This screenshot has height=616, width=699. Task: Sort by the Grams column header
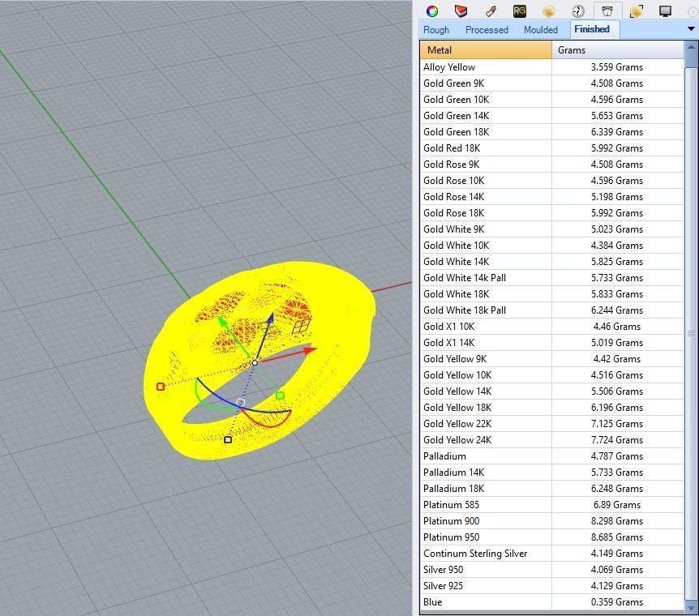[x=617, y=50]
